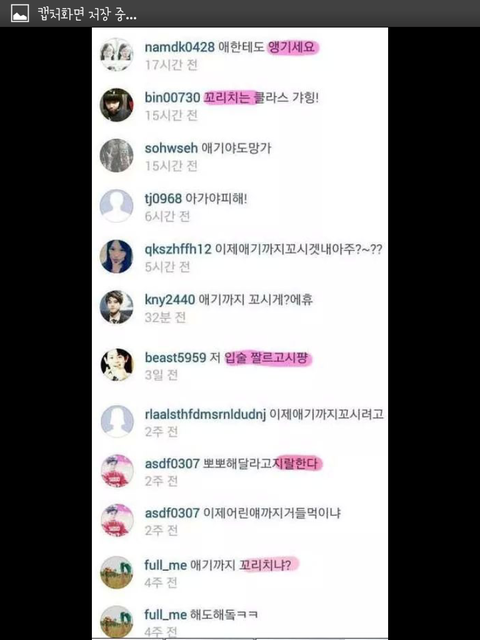Select the beast5959 username
This screenshot has height=640, width=480.
(176, 358)
